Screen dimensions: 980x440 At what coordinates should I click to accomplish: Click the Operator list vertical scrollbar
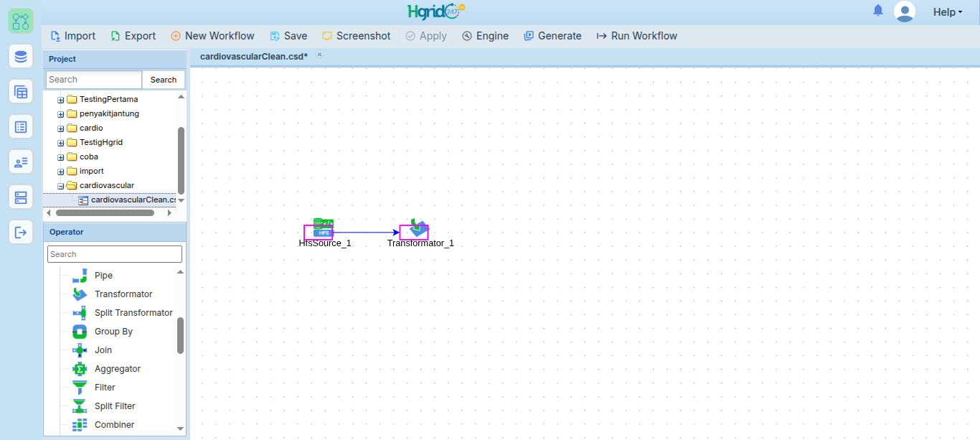click(181, 335)
